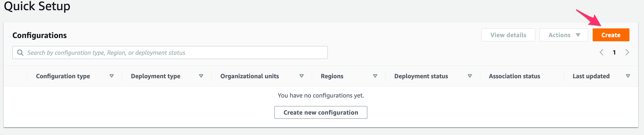Viewport: 644px width, 135px height.
Task: Click the search magnifier icon
Action: click(x=20, y=53)
